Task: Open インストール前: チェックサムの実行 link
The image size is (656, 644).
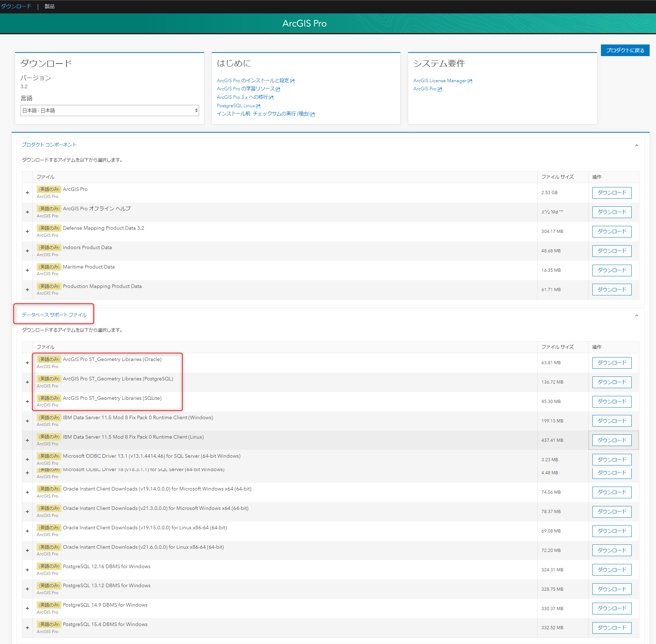Action: (x=266, y=114)
